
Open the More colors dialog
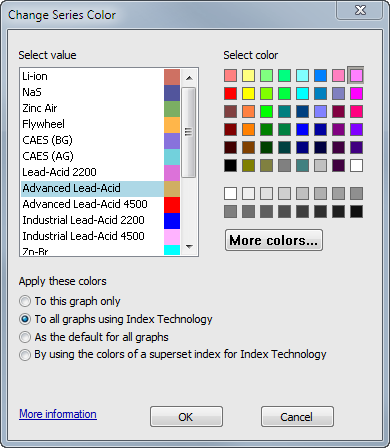pos(274,240)
